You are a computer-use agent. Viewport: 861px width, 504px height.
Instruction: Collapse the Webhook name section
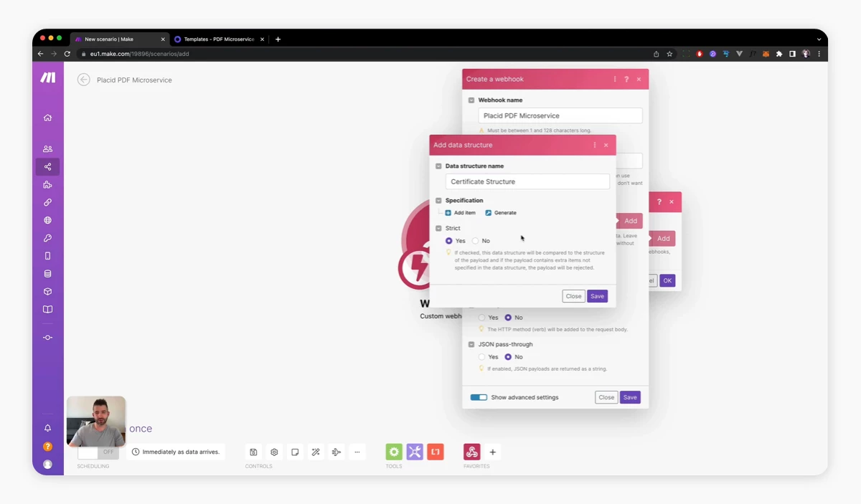point(471,100)
